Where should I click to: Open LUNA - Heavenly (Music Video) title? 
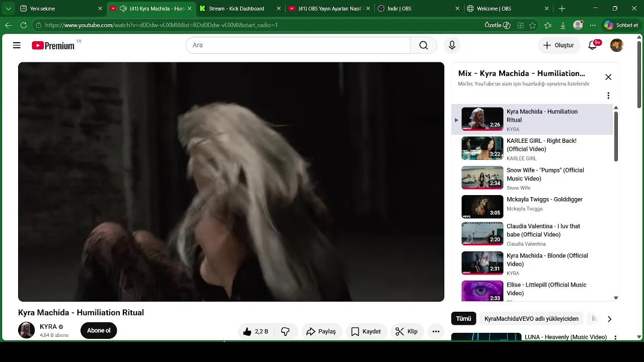(566, 337)
